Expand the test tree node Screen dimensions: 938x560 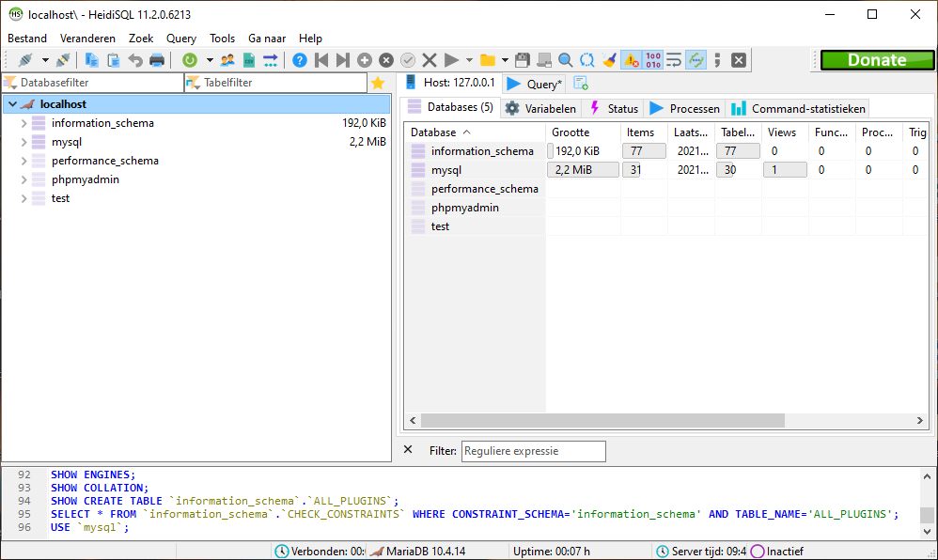[x=23, y=198]
